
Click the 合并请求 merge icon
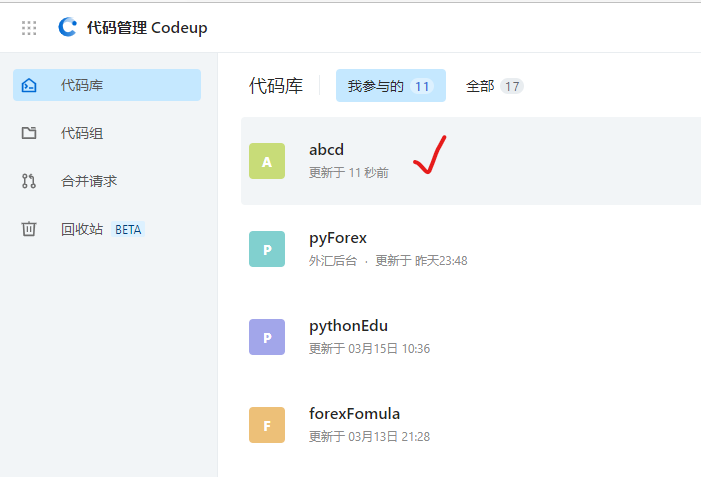[29, 181]
